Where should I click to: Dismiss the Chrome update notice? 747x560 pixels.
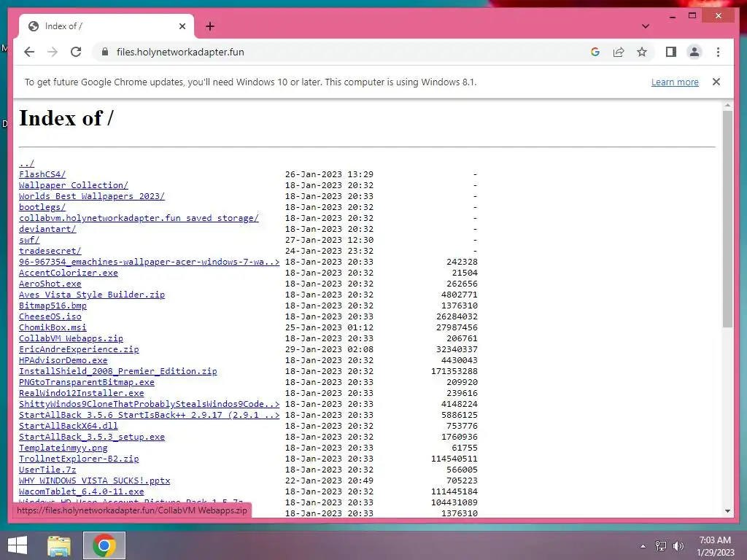[x=716, y=82]
